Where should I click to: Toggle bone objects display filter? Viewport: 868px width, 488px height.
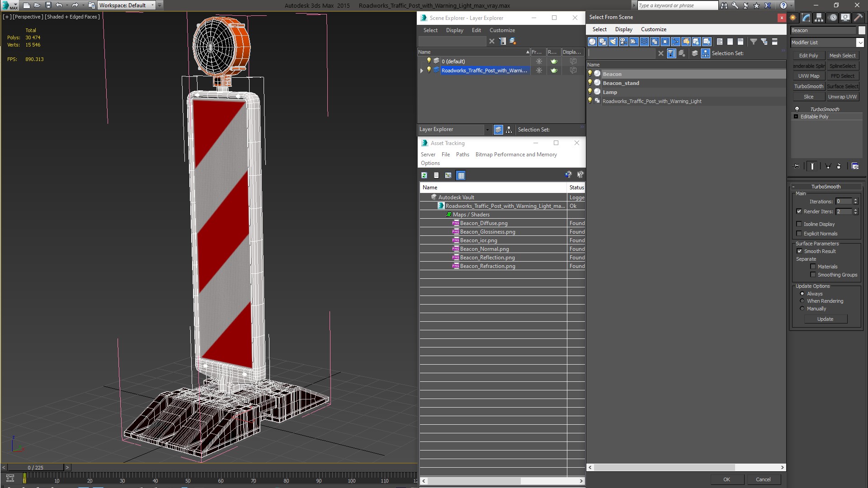675,42
